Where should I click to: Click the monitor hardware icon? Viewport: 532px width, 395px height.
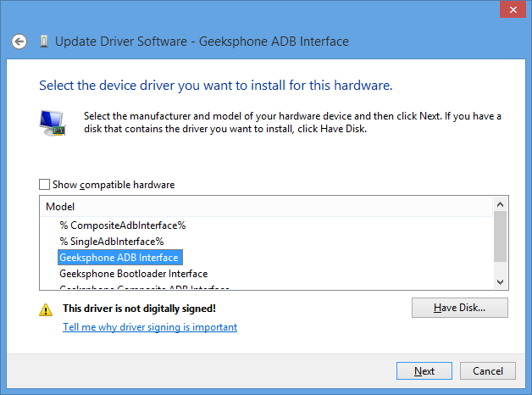click(53, 123)
